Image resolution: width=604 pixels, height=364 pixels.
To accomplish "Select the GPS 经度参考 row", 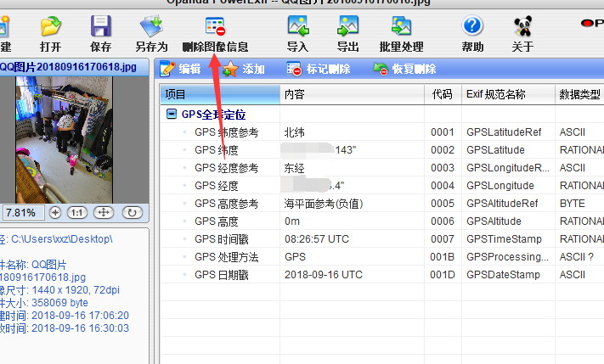I will [x=382, y=168].
